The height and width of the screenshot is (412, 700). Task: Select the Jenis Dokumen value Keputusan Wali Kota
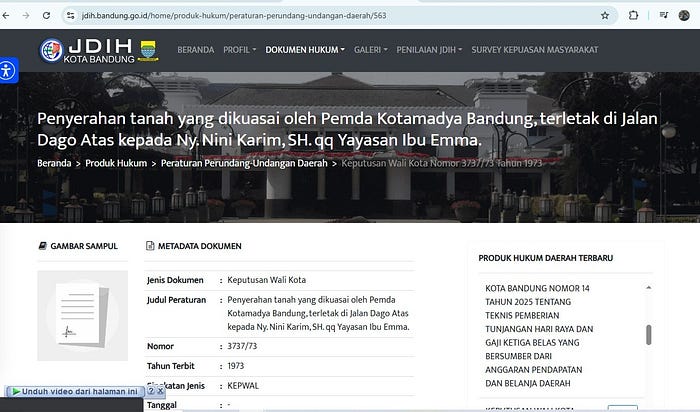(267, 280)
